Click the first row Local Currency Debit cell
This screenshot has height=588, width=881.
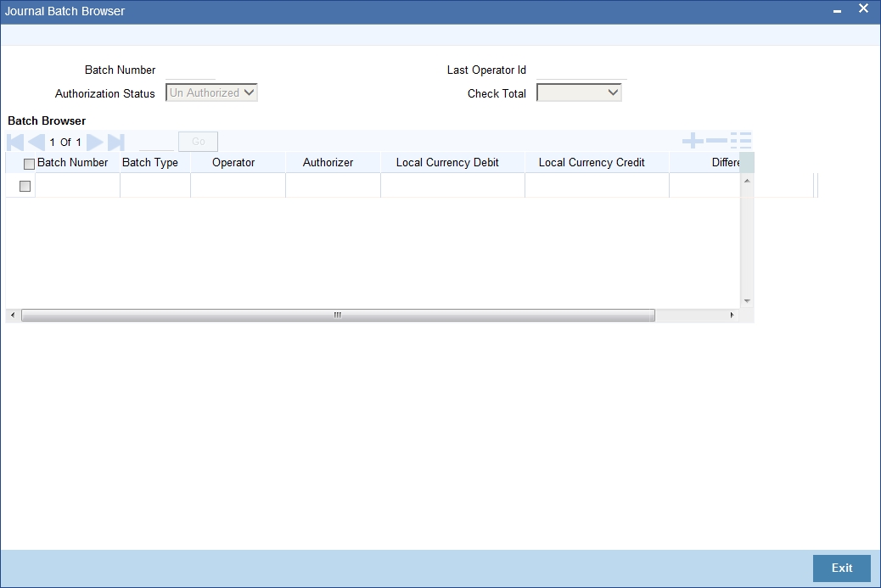pyautogui.click(x=453, y=185)
